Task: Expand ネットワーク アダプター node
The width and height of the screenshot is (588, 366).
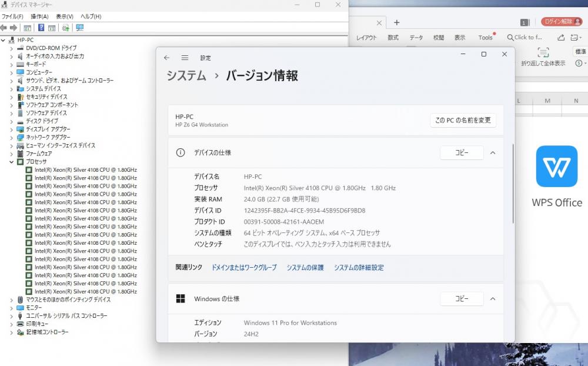Action: (x=11, y=137)
